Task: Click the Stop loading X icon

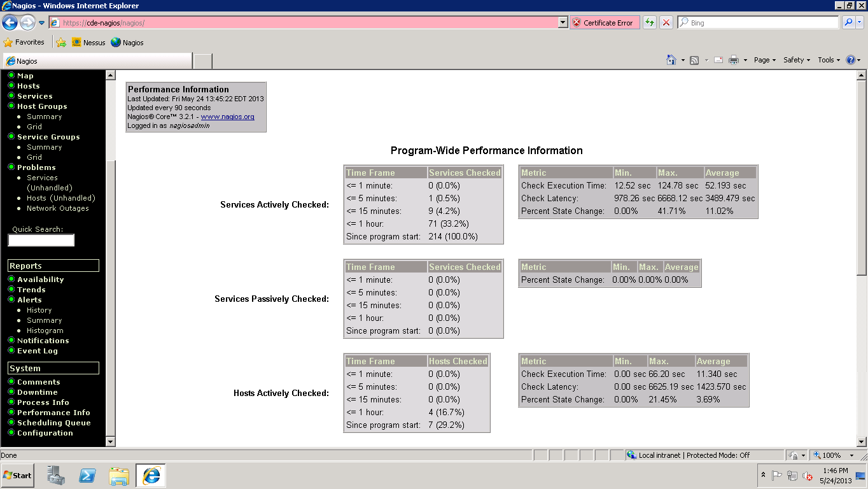Action: point(666,23)
